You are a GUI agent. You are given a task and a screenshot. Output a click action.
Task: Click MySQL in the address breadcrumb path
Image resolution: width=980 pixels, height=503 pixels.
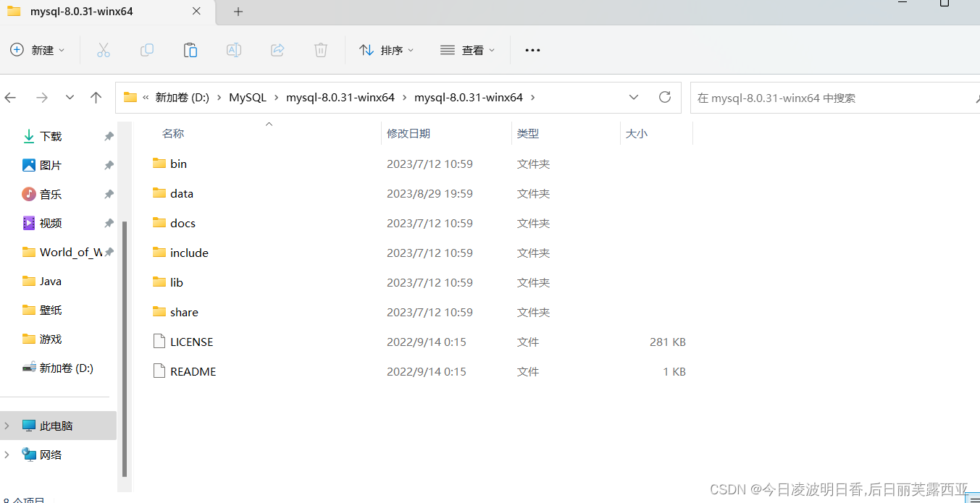(248, 97)
